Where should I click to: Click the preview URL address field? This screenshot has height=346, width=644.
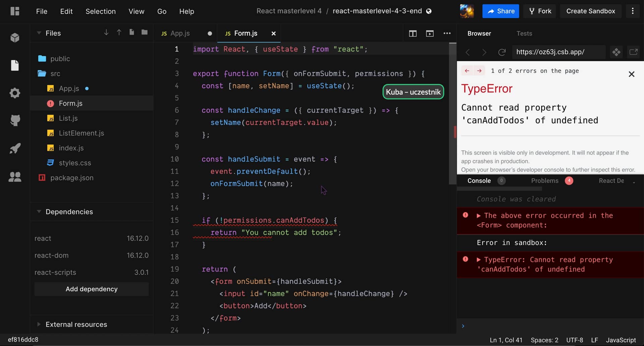pos(559,52)
